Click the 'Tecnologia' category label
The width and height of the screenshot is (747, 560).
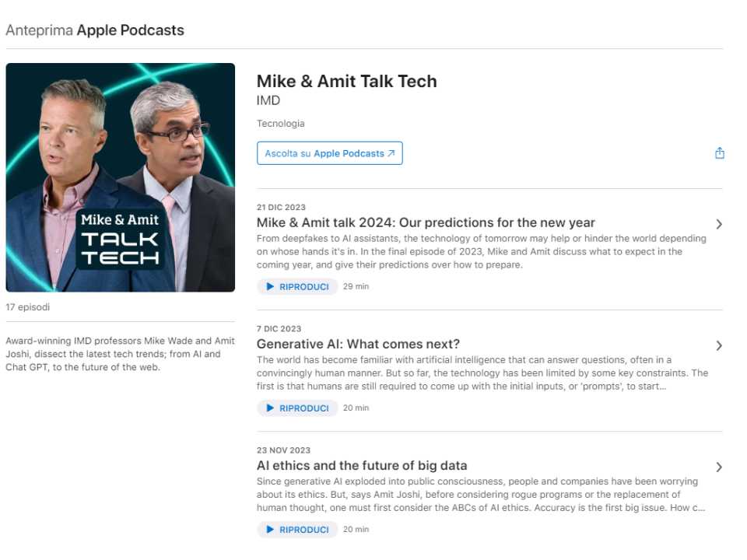pos(281,124)
